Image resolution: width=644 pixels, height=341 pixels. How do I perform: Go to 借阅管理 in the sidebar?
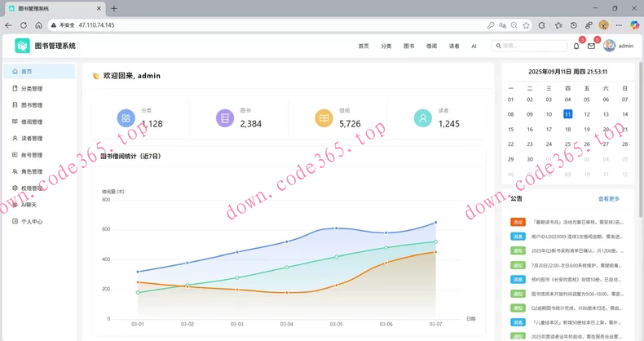pos(33,122)
